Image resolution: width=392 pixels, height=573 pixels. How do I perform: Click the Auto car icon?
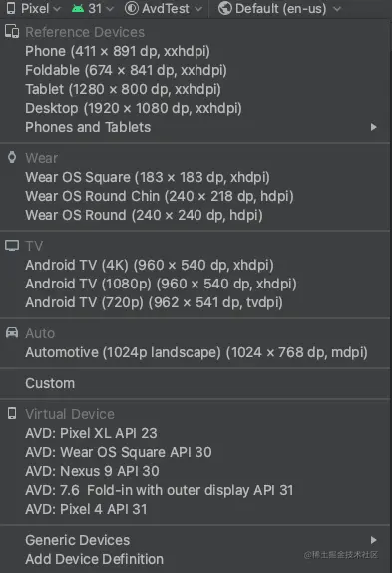(x=12, y=332)
